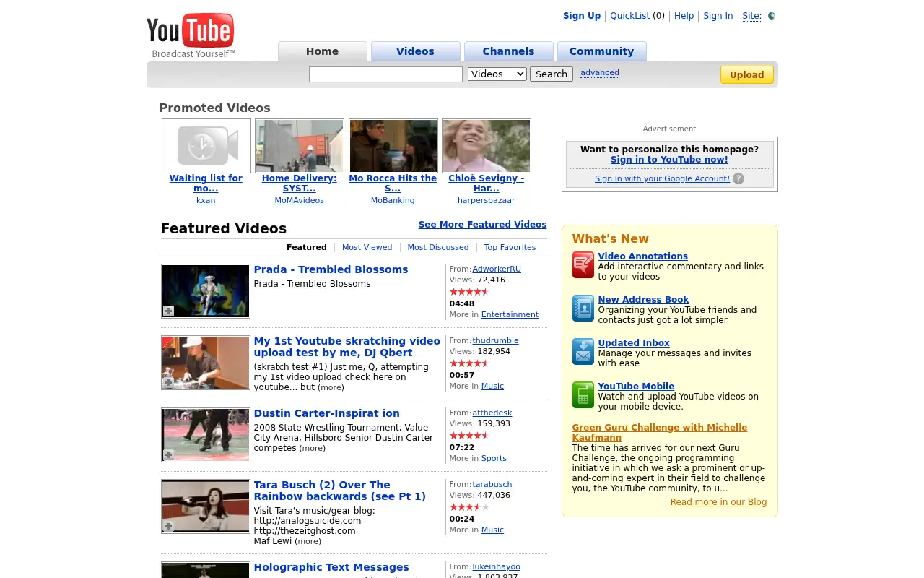Switch to the Videos tab
This screenshot has width=924, height=578.
click(x=415, y=51)
